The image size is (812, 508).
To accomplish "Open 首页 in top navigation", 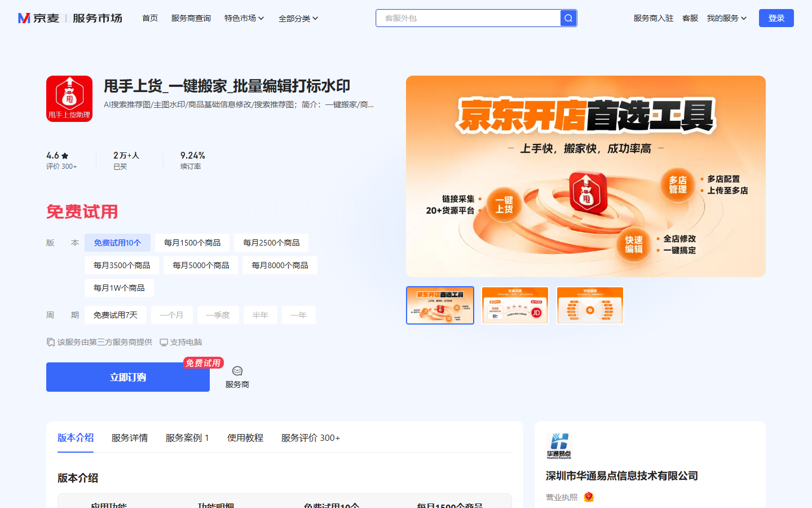I will [150, 18].
